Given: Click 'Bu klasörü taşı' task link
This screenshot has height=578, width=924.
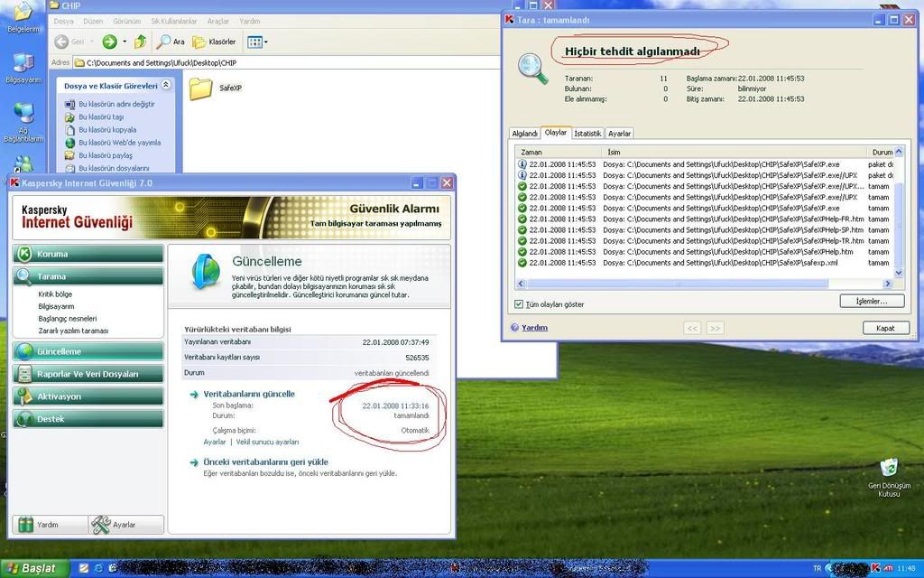Looking at the screenshot, I should click(x=101, y=117).
